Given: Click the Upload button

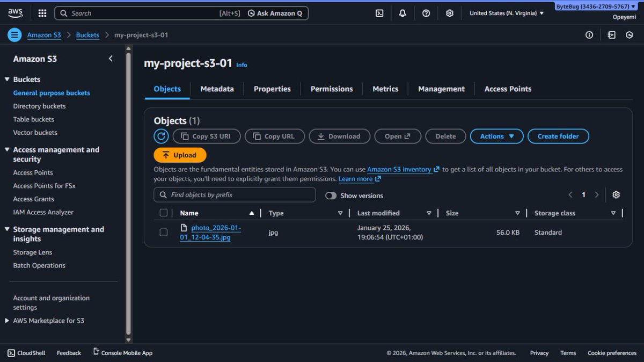Looking at the screenshot, I should (180, 155).
